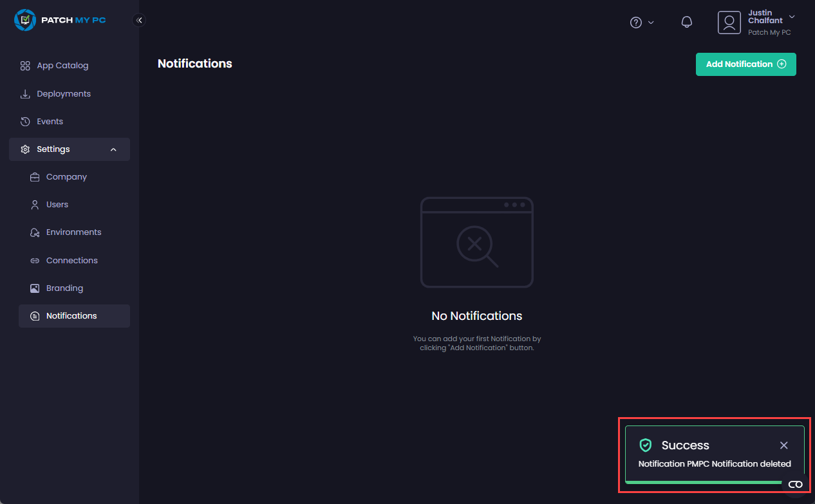Screen dimensions: 815x504
Task: Click the green toast progress bar
Action: tap(702, 481)
